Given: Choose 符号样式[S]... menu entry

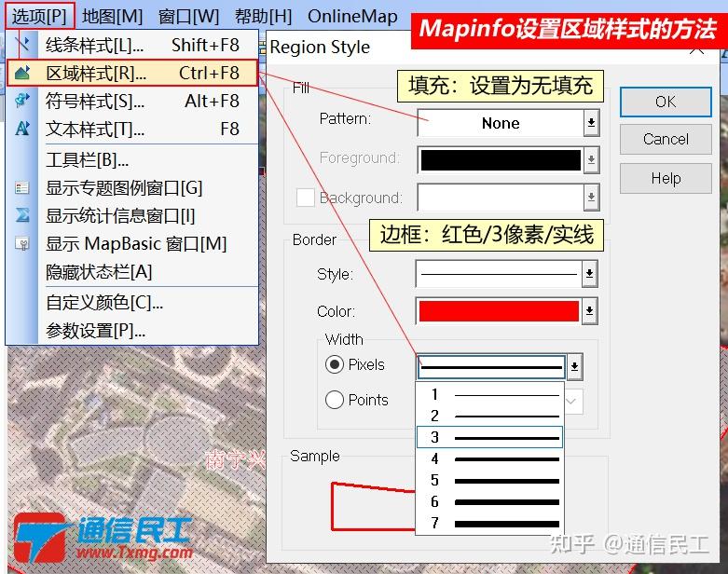Looking at the screenshot, I should (132, 101).
